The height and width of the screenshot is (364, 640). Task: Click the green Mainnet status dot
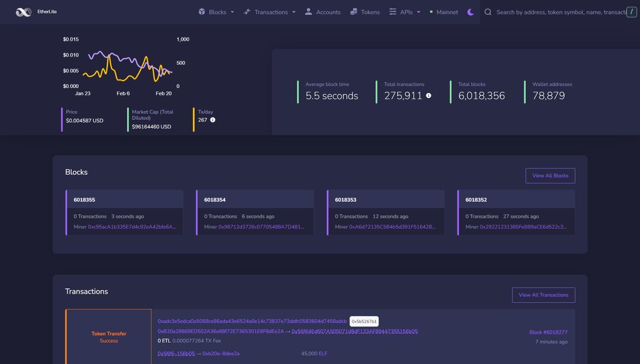pyautogui.click(x=431, y=12)
